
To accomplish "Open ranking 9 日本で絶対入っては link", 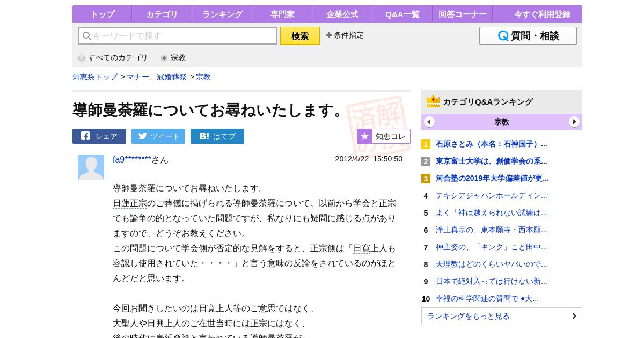I will click(492, 281).
